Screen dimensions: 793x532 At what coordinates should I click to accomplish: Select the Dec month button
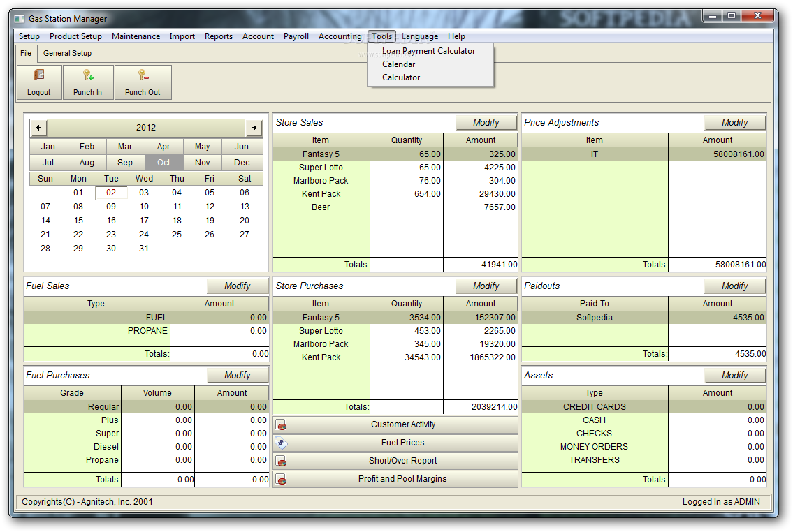pyautogui.click(x=242, y=163)
